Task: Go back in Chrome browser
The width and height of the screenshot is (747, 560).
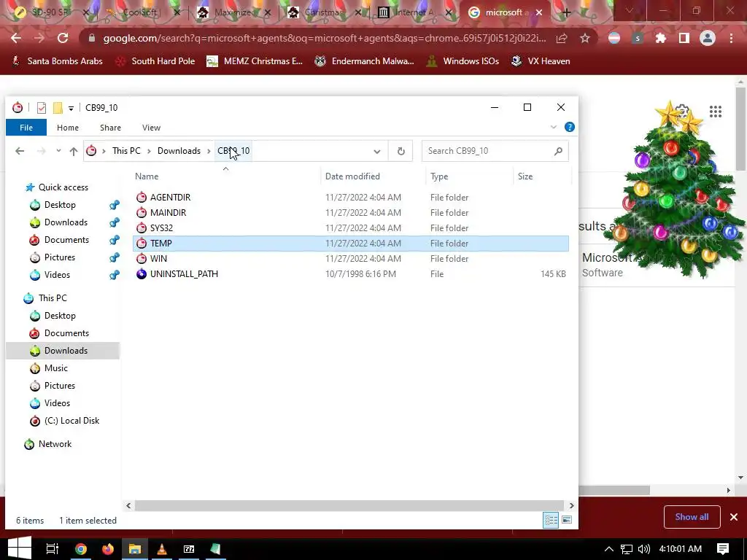Action: 16,38
